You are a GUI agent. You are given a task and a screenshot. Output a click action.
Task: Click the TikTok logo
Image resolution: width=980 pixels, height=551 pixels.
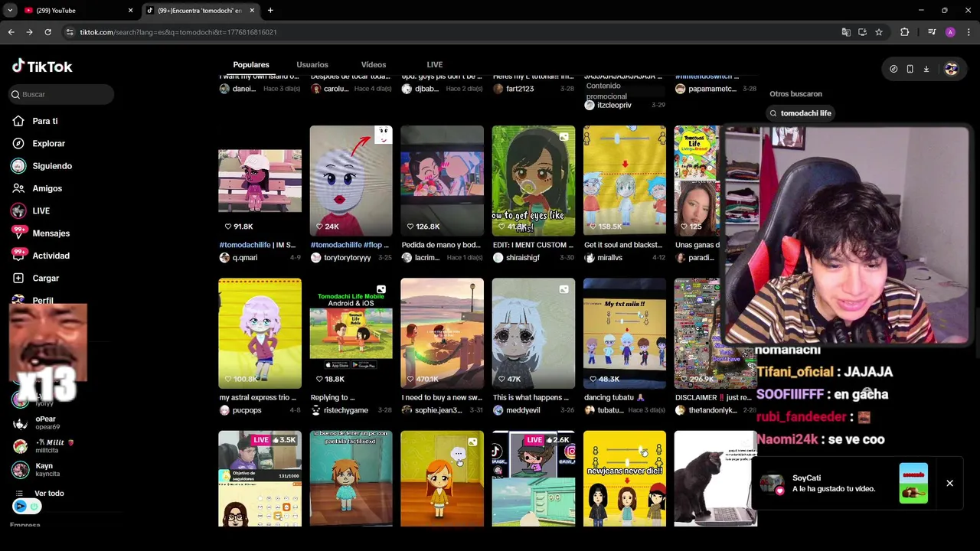(x=42, y=67)
